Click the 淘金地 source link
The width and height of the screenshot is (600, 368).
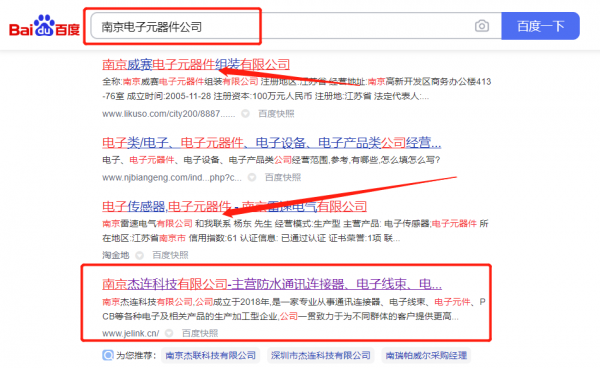pos(116,255)
